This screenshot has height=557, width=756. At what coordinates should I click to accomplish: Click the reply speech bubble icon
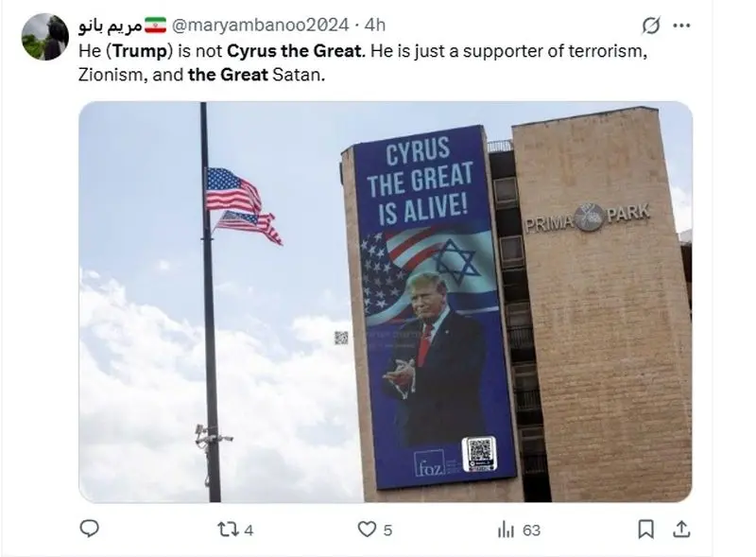point(89,529)
